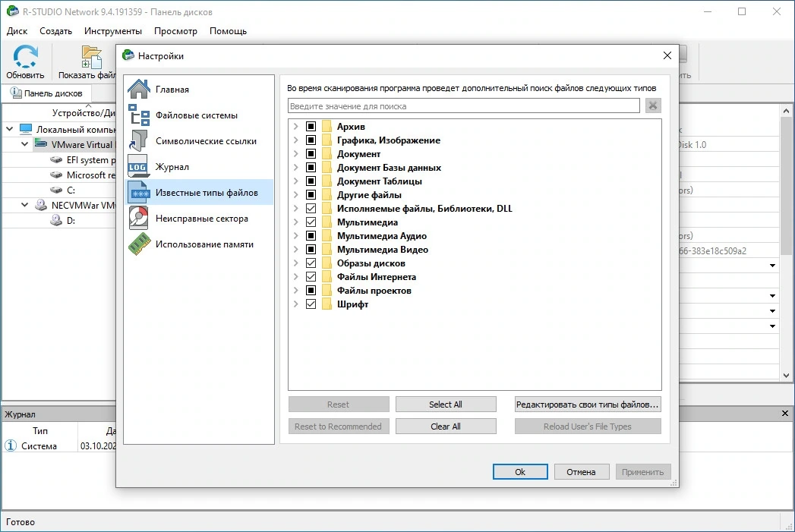This screenshot has height=532, width=795.
Task: Click the Архив folder icon
Action: 327,126
